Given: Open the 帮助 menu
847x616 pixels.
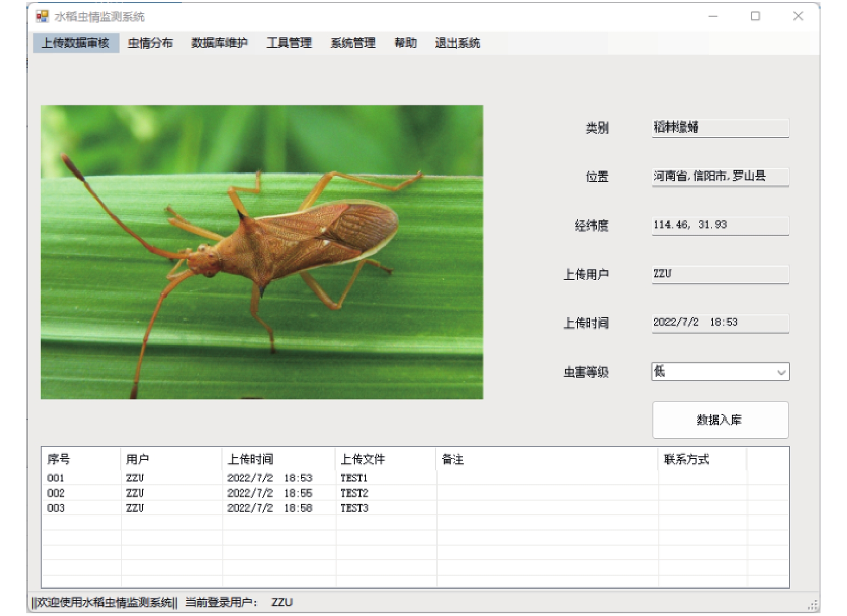Looking at the screenshot, I should click(405, 43).
